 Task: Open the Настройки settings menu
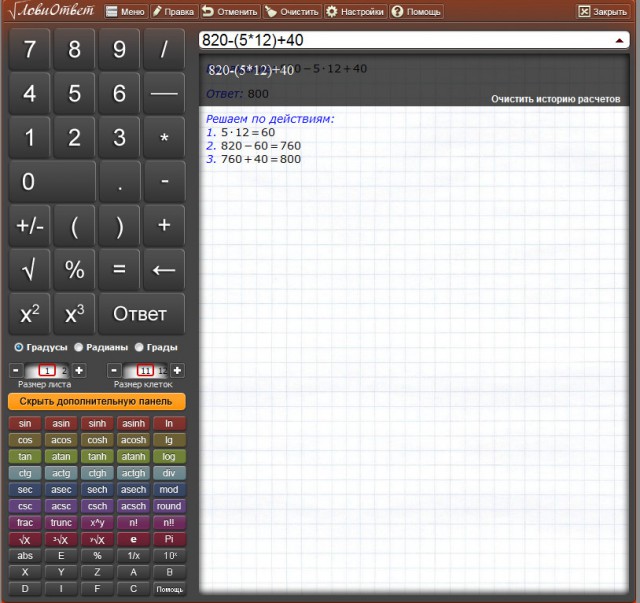tap(355, 12)
